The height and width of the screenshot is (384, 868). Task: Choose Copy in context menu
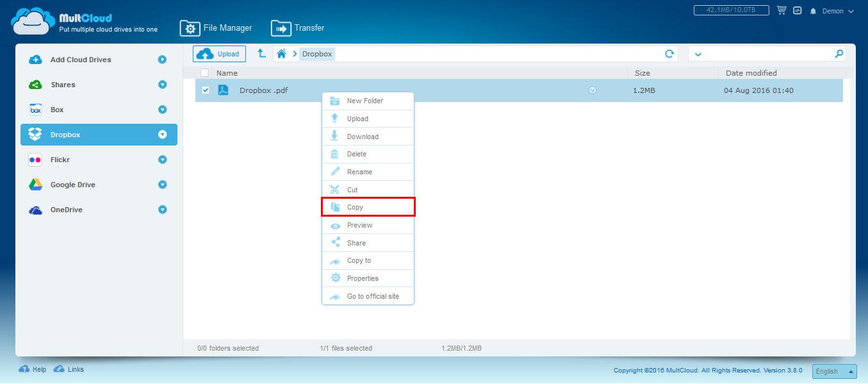368,207
